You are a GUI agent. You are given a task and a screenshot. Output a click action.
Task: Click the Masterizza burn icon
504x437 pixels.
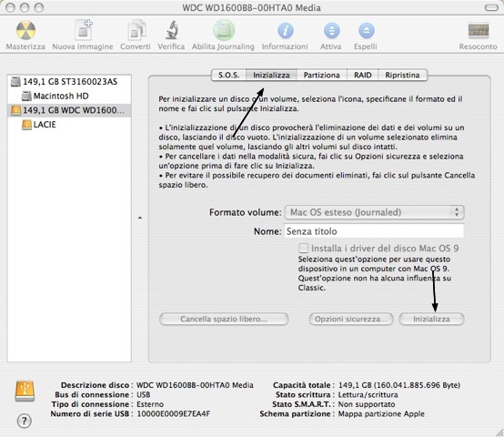(x=25, y=31)
